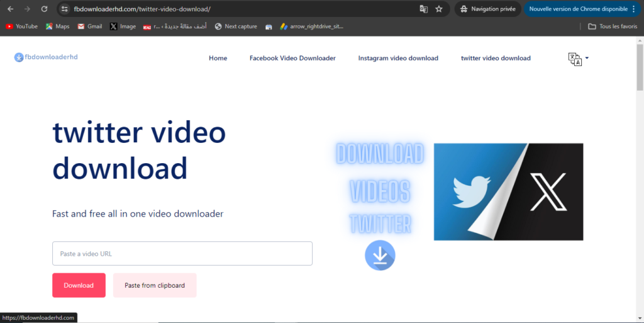
Task: Open the Gmail bookmark
Action: tap(89, 26)
